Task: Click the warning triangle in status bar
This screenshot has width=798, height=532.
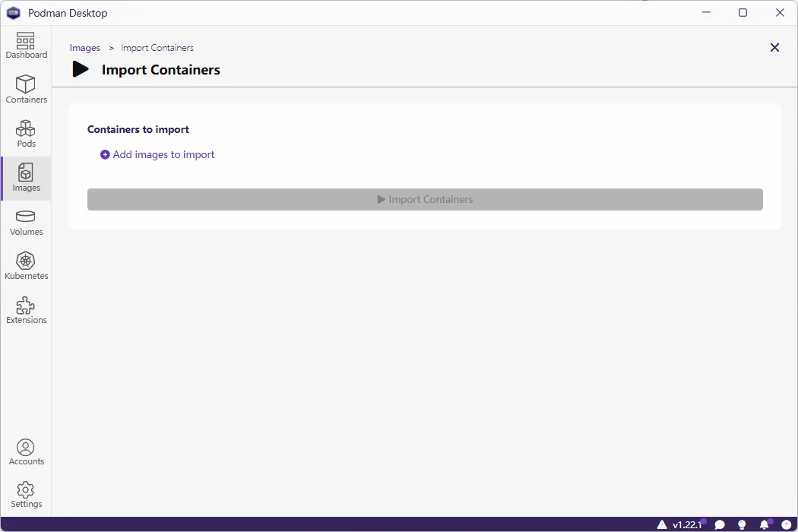Action: [662, 524]
